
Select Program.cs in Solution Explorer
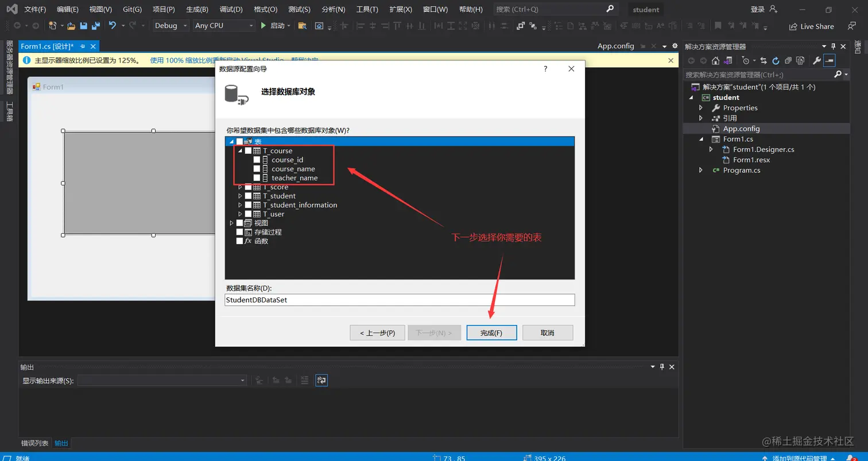pos(741,171)
